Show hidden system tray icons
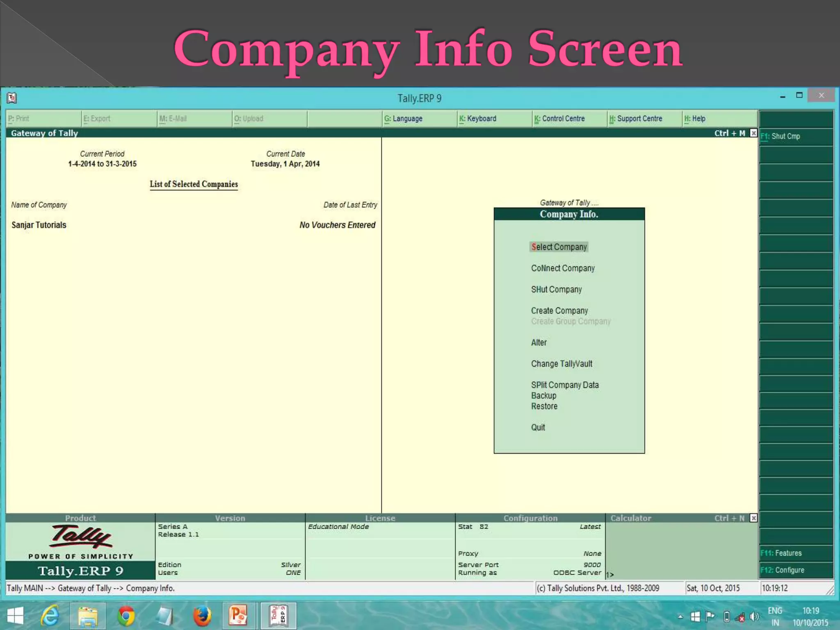The image size is (840, 630). pyautogui.click(x=680, y=616)
